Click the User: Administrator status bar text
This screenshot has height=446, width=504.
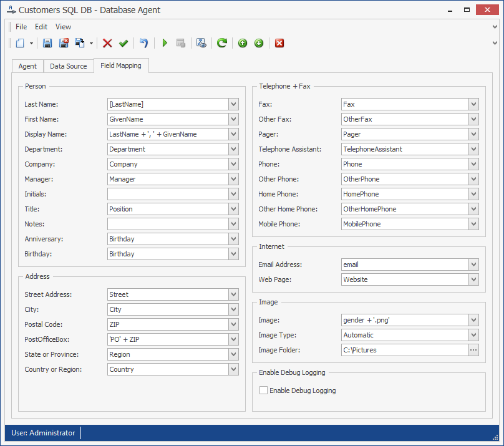(x=43, y=433)
